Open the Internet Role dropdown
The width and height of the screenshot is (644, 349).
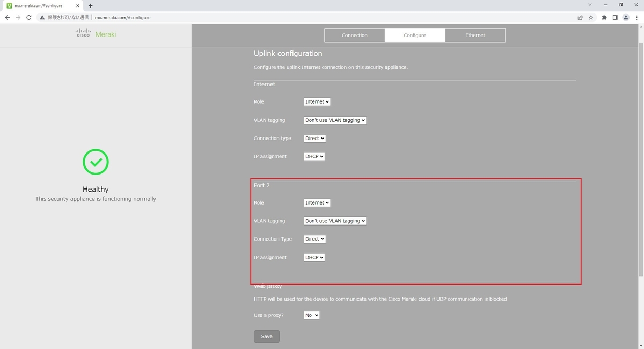317,101
